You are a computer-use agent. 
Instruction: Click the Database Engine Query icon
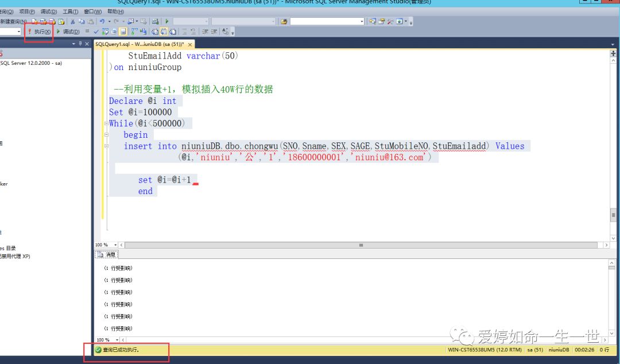pos(34,21)
